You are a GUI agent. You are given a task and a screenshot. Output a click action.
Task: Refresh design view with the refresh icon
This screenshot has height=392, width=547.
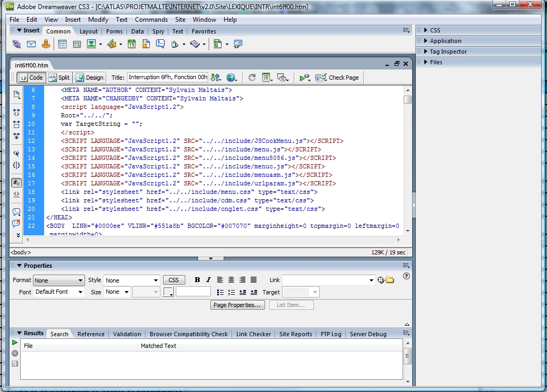click(252, 78)
